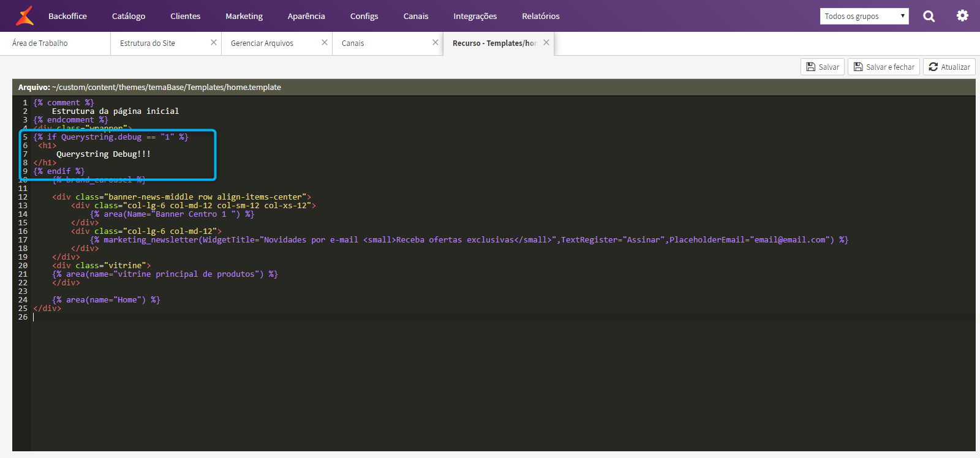
Task: Open the Integrações menu
Action: click(x=475, y=16)
